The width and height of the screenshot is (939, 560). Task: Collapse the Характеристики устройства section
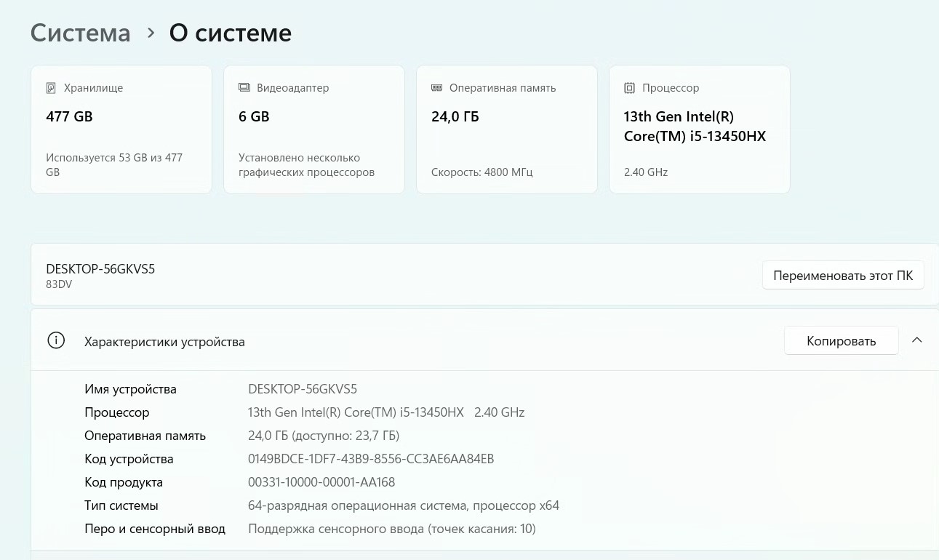pos(916,340)
